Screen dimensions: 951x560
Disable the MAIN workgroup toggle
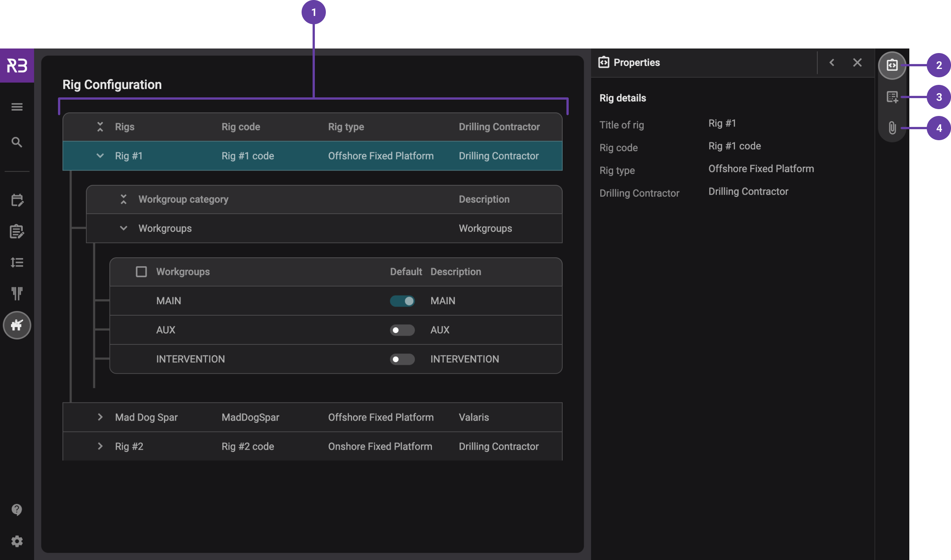[402, 301]
